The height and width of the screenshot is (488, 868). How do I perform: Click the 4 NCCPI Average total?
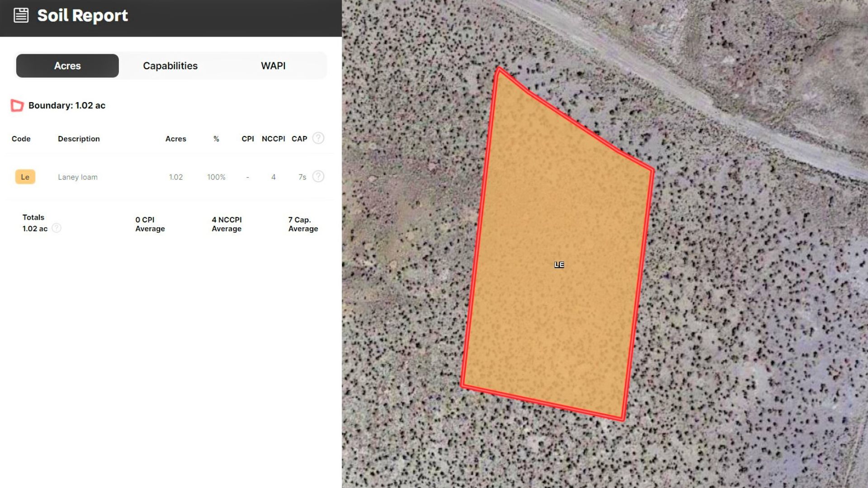point(226,224)
